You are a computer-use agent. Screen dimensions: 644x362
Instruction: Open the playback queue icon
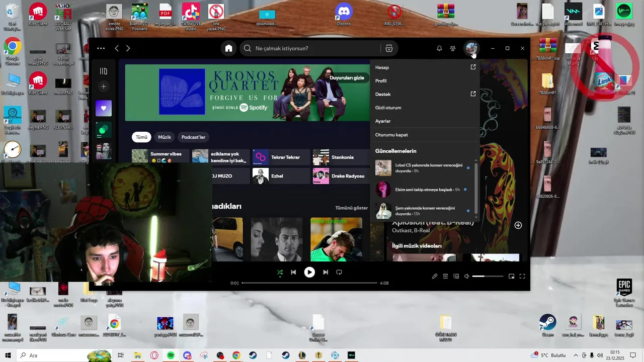tap(445, 276)
